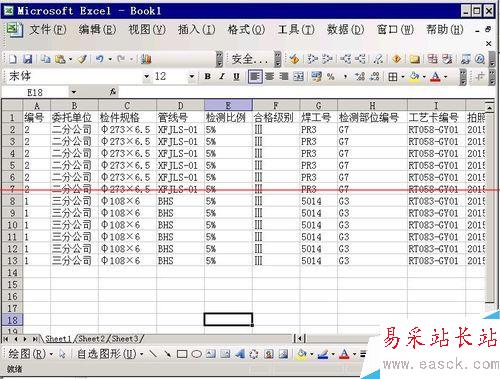The height and width of the screenshot is (379, 500).
Task: Select row 18 header
Action: pyautogui.click(x=12, y=320)
